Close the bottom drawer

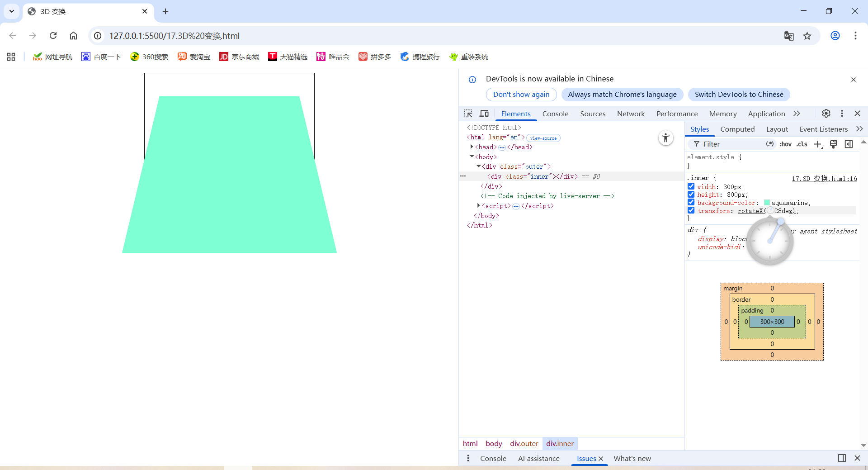[x=857, y=458]
